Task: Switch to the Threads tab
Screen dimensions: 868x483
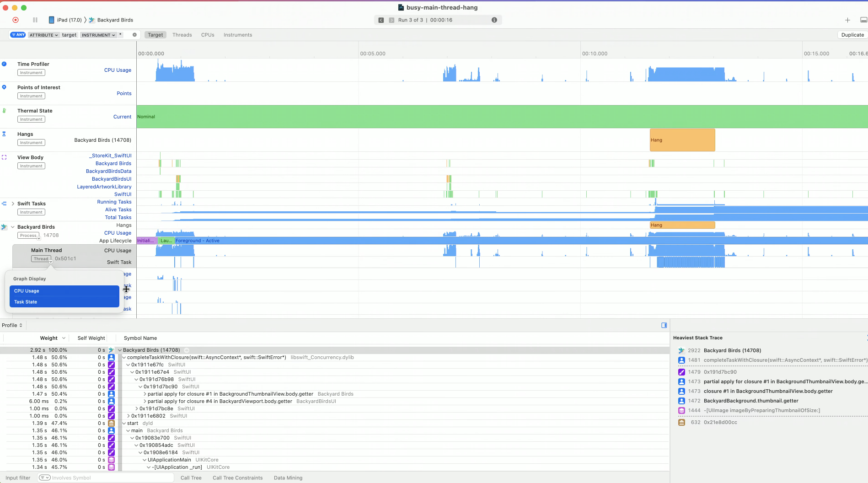Action: pos(182,35)
